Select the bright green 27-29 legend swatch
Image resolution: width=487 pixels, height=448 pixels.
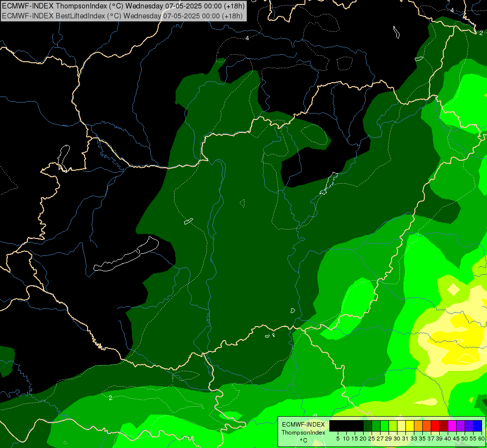(x=385, y=426)
